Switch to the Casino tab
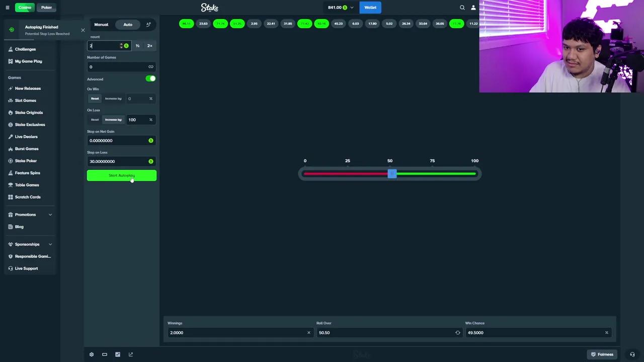 coord(25,8)
